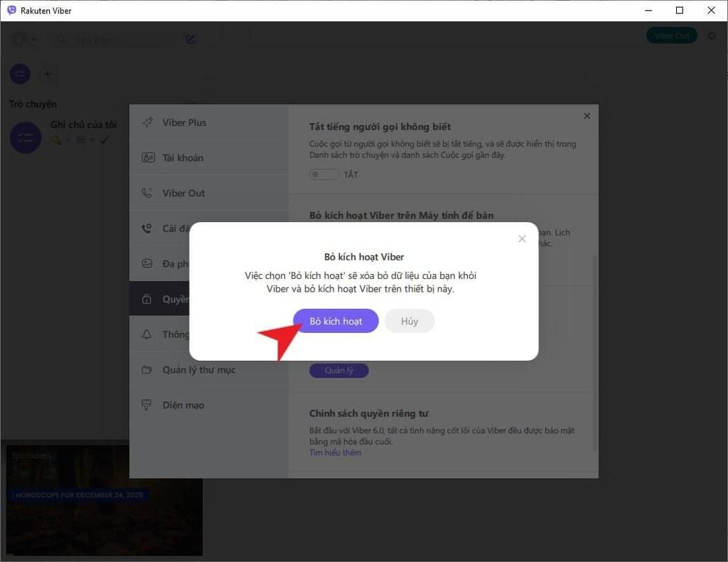This screenshot has height=562, width=728.
Task: Open Diện mạo appearance settings icon
Action: pyautogui.click(x=147, y=405)
